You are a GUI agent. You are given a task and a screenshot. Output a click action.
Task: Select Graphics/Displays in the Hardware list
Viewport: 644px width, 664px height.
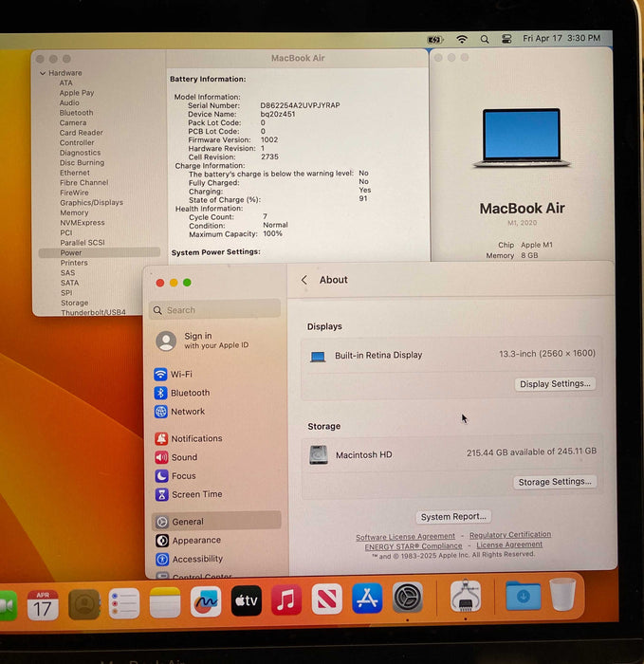tap(91, 202)
